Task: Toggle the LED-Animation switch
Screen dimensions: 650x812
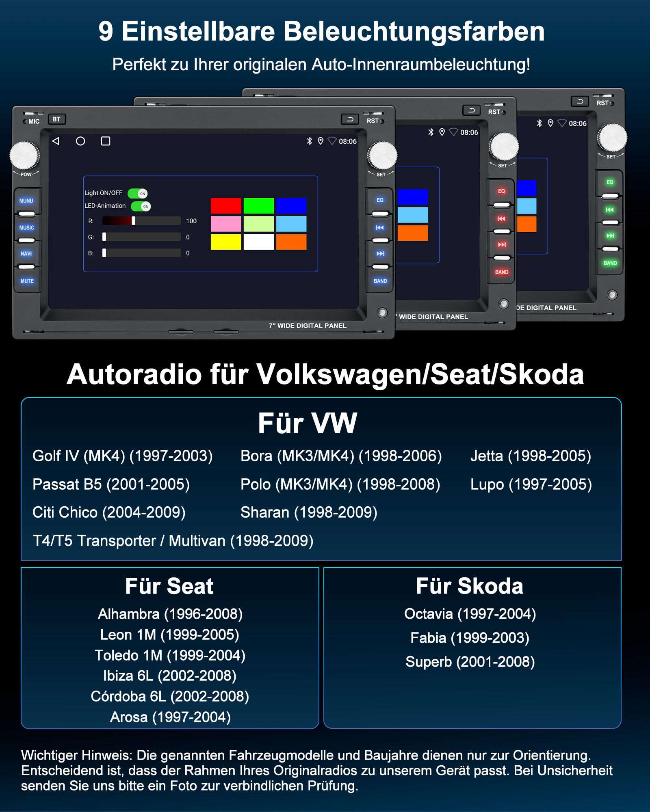Action: tap(141, 206)
